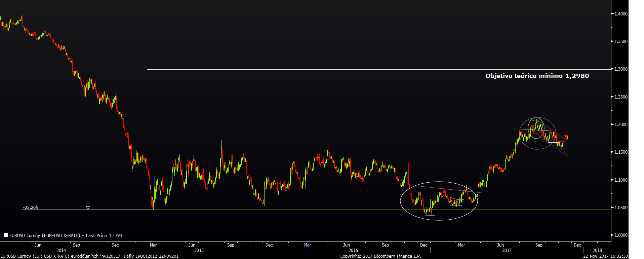Click the Copyright 2017 Bloomberg Finance L.P. notice
Screen dimensions: 644x259
click(380, 256)
